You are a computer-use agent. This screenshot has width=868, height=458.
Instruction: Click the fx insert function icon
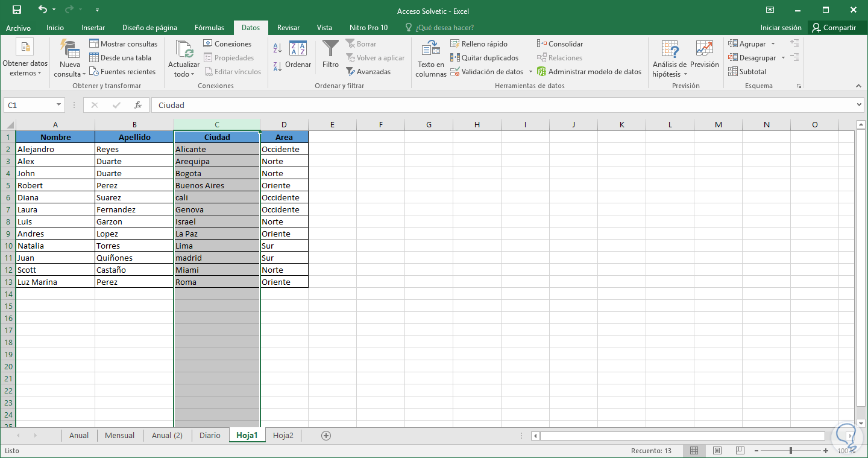coord(138,105)
